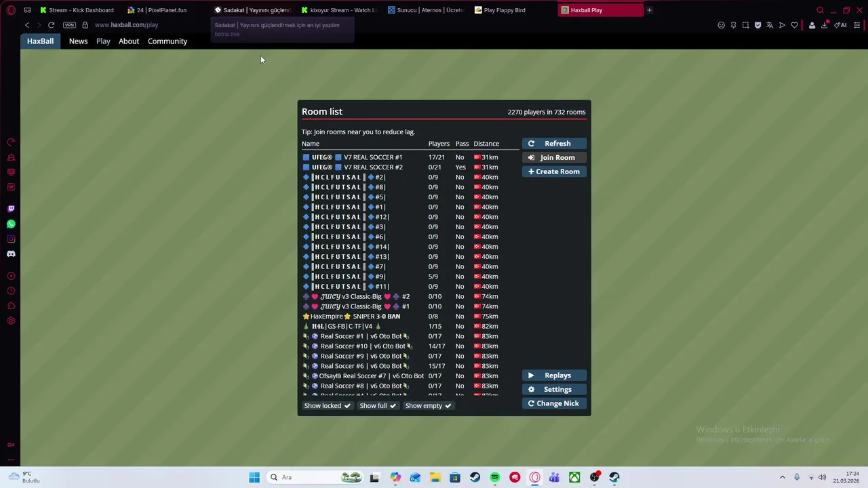This screenshot has height=488, width=868.
Task: Select Real Soccer #10 v6 Oto Bot room
Action: (x=410, y=346)
